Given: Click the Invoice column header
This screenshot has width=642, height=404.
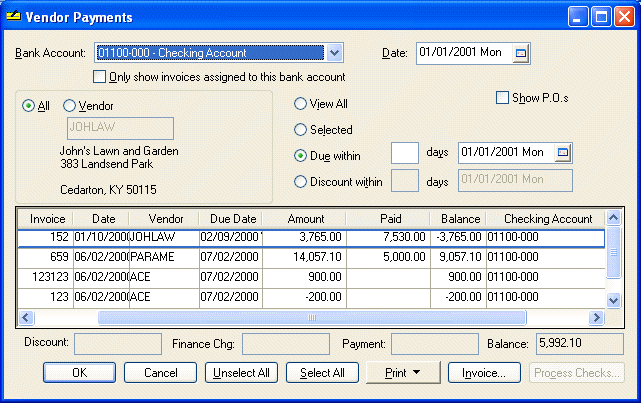Looking at the screenshot, I should pos(46,219).
